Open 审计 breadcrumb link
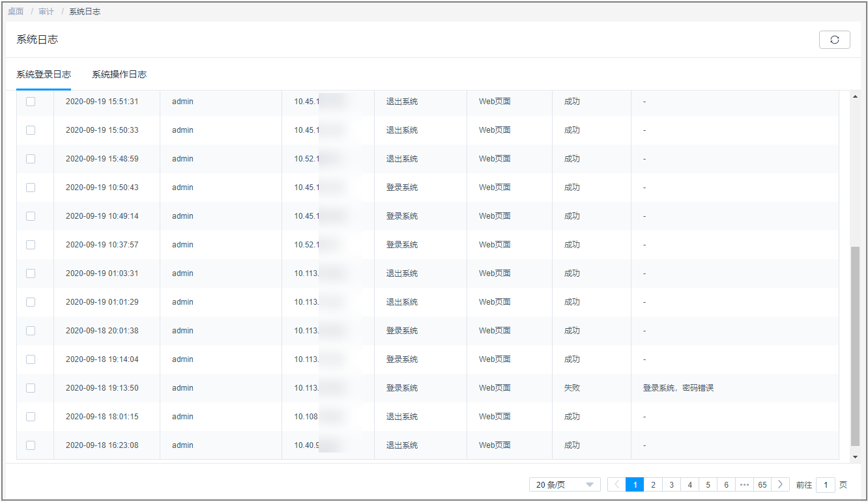This screenshot has height=502, width=868. [x=46, y=12]
